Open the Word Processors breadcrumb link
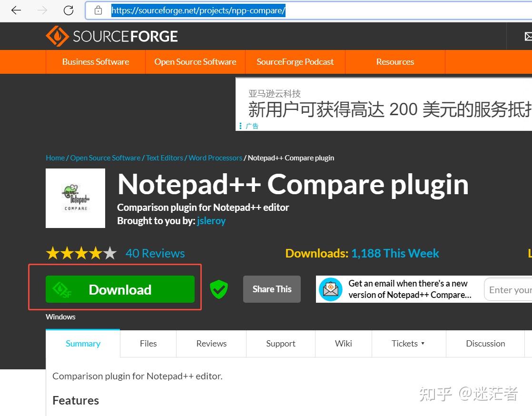The height and width of the screenshot is (416, 532). (x=216, y=158)
